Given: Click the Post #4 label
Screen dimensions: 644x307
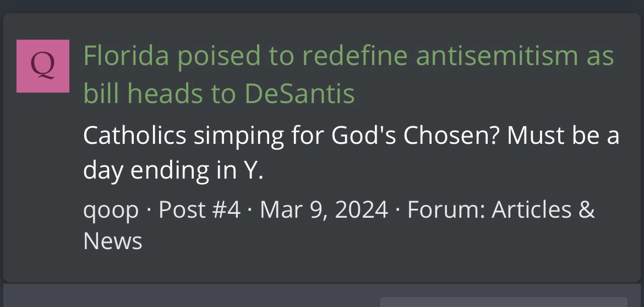Looking at the screenshot, I should pos(200,209).
